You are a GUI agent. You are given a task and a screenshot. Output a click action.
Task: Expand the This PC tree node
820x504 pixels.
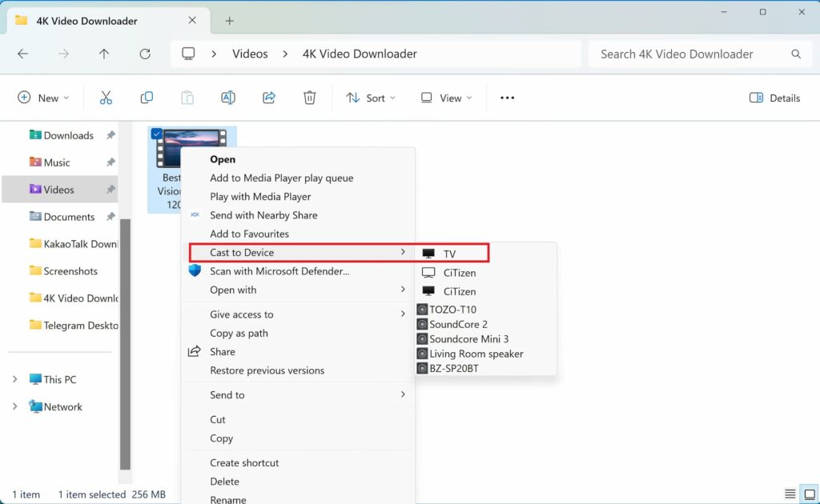(x=14, y=379)
